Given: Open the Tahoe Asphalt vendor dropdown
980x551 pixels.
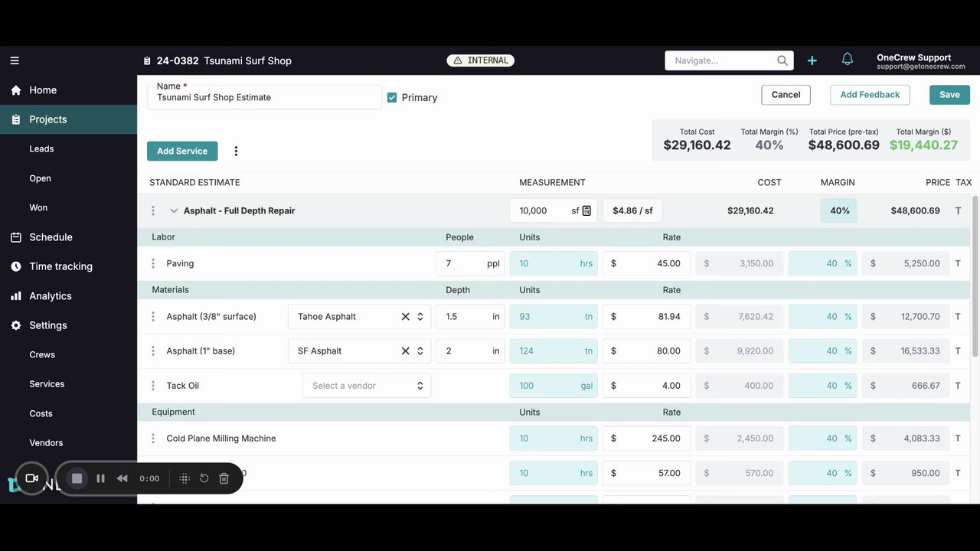Looking at the screenshot, I should pyautogui.click(x=420, y=317).
